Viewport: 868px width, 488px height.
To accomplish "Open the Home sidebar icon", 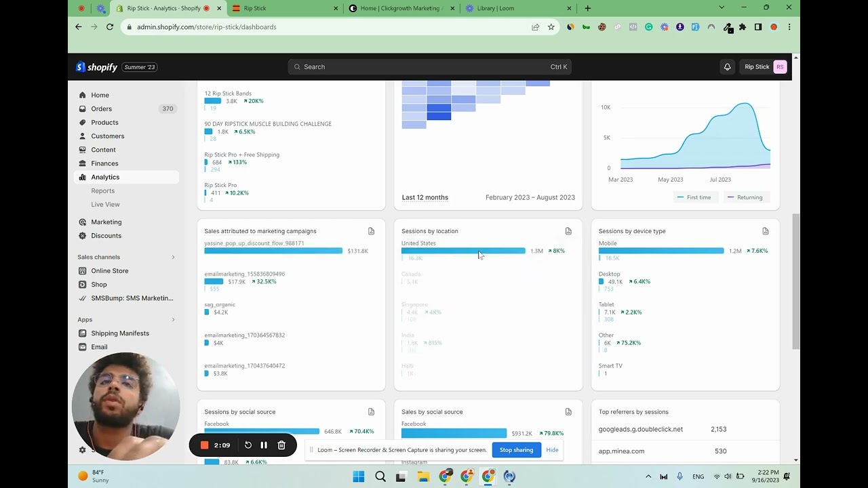I will click(x=83, y=95).
